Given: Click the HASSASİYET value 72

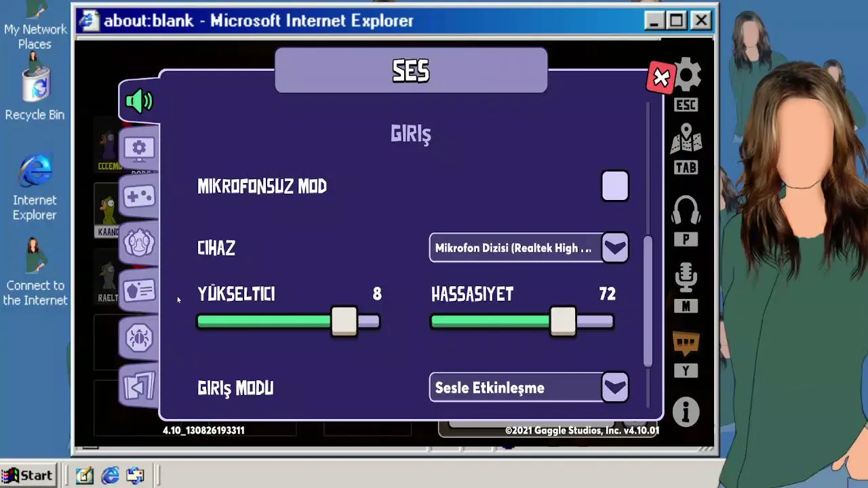Looking at the screenshot, I should tap(607, 294).
